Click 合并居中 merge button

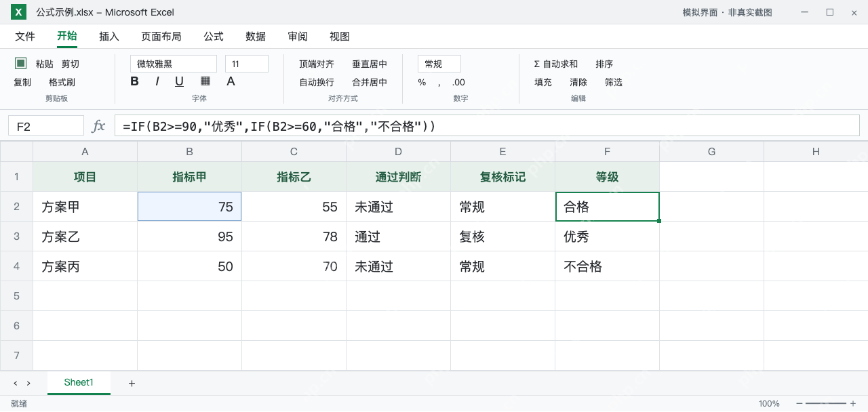coord(370,83)
